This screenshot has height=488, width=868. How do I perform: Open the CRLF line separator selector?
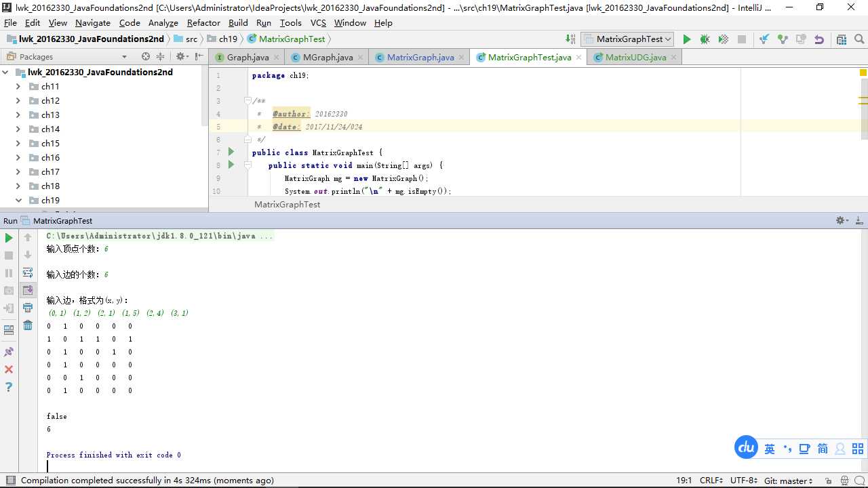[711, 481]
